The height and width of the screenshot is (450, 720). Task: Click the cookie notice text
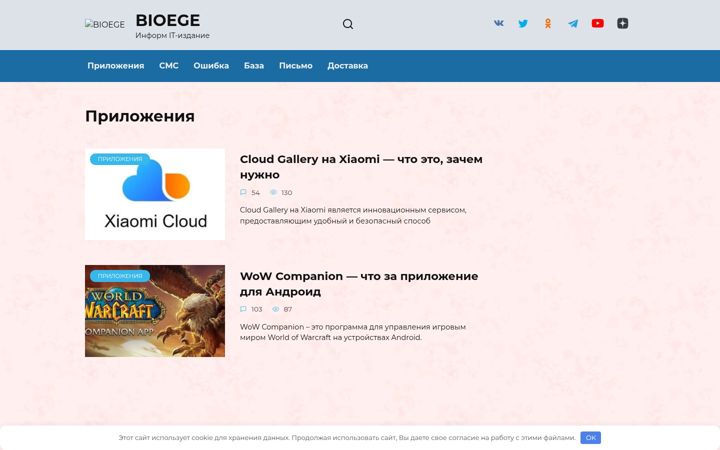347,438
